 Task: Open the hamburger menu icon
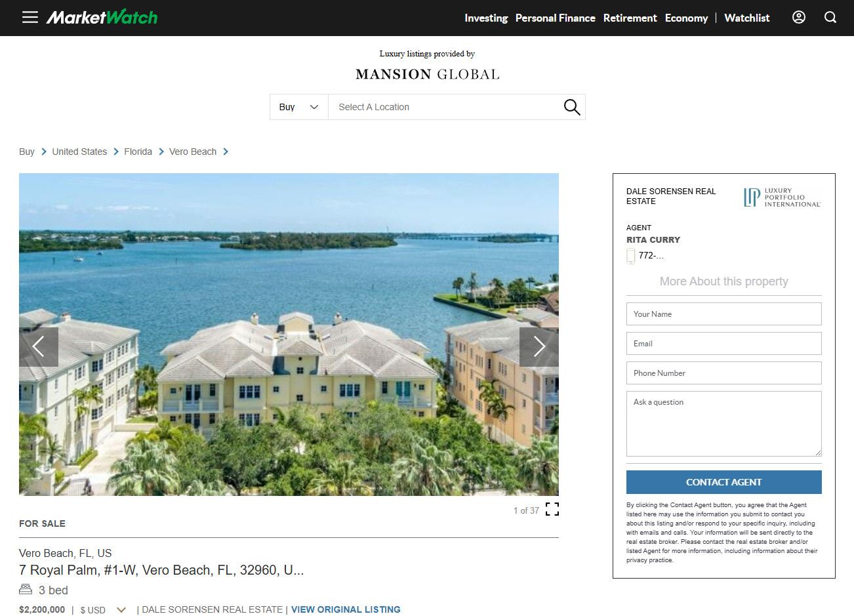tap(30, 18)
